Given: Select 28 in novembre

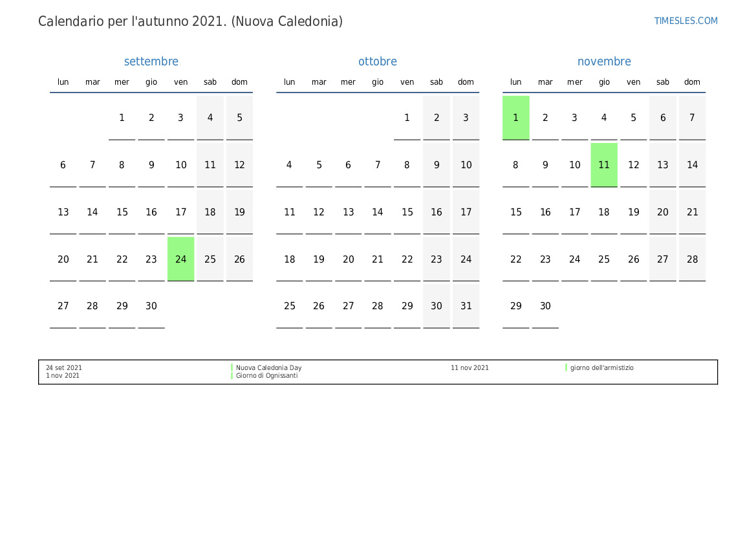Looking at the screenshot, I should coord(693,259).
